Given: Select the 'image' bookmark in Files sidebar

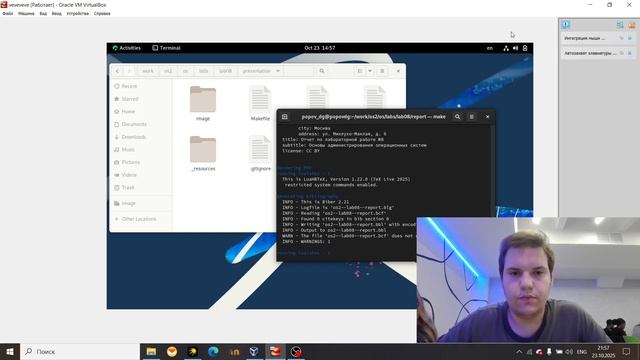Looking at the screenshot, I should pyautogui.click(x=141, y=203).
